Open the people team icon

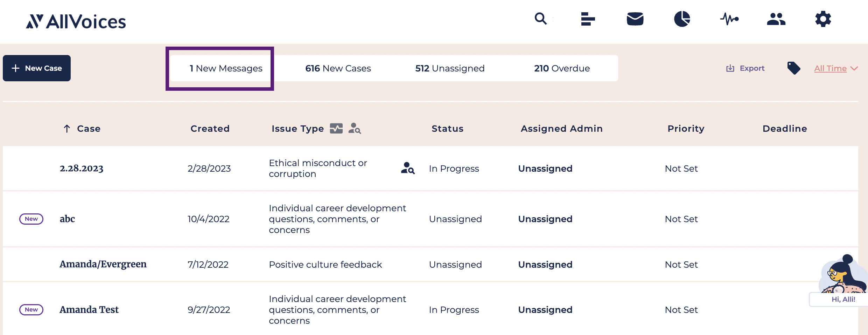pos(776,19)
